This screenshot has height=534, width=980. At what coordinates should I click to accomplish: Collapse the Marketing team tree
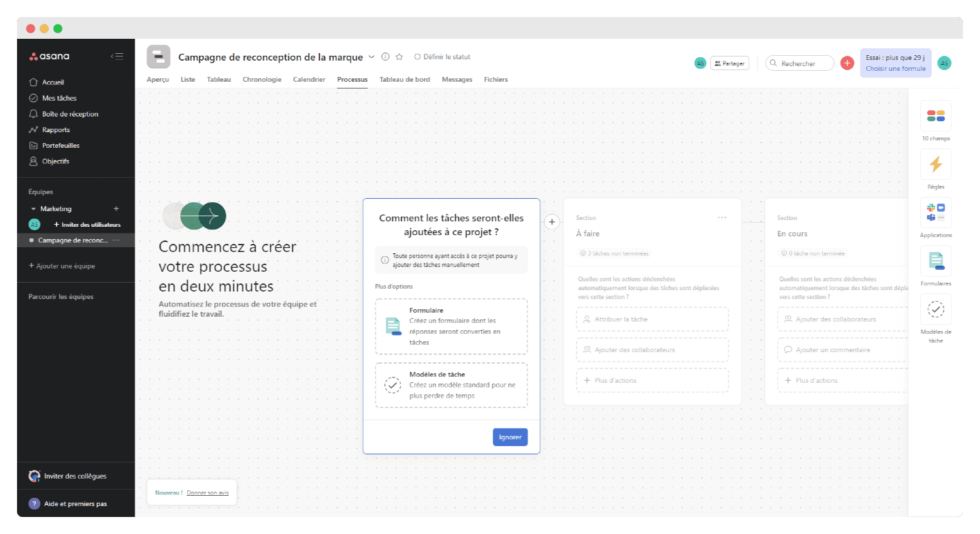pyautogui.click(x=33, y=209)
